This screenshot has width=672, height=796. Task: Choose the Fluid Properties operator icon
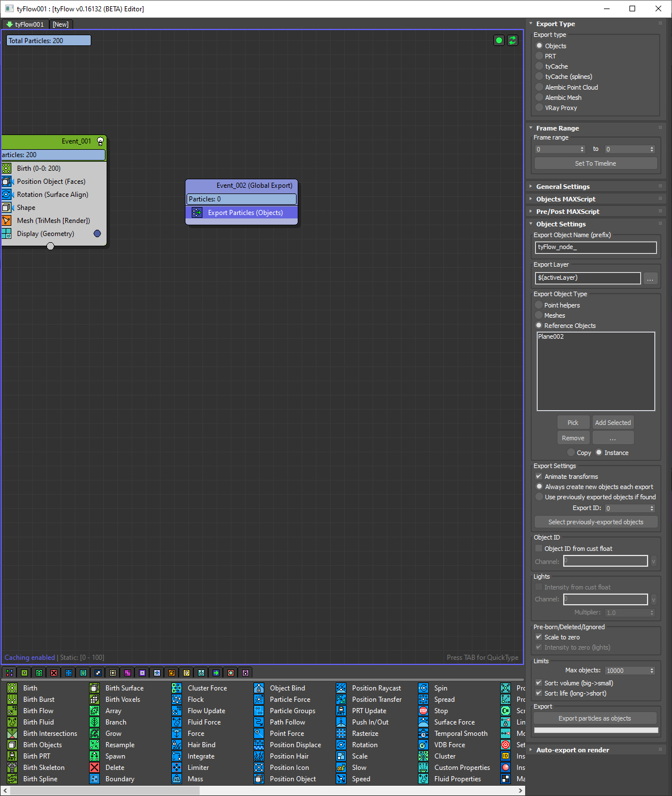click(423, 779)
